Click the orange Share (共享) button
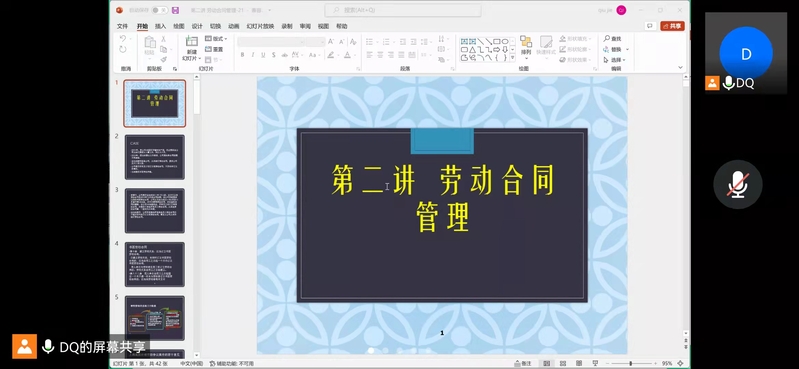The height and width of the screenshot is (369, 799). pyautogui.click(x=672, y=26)
